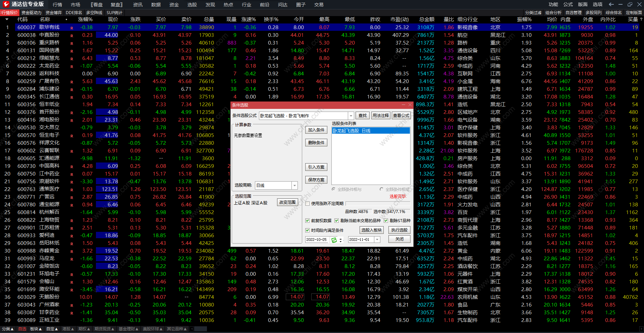Click the back arrow in title bar
Screen dimensions: 644x333
pos(611,4)
